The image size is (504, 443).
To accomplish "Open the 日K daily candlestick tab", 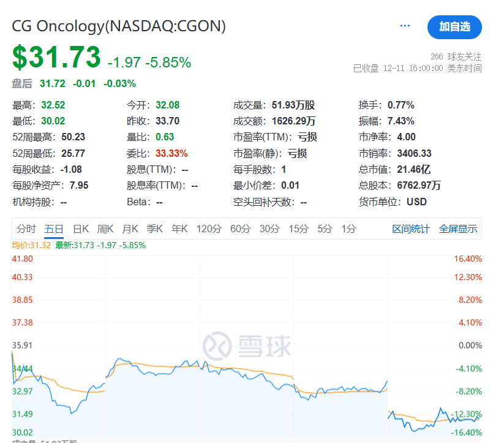I will [81, 229].
